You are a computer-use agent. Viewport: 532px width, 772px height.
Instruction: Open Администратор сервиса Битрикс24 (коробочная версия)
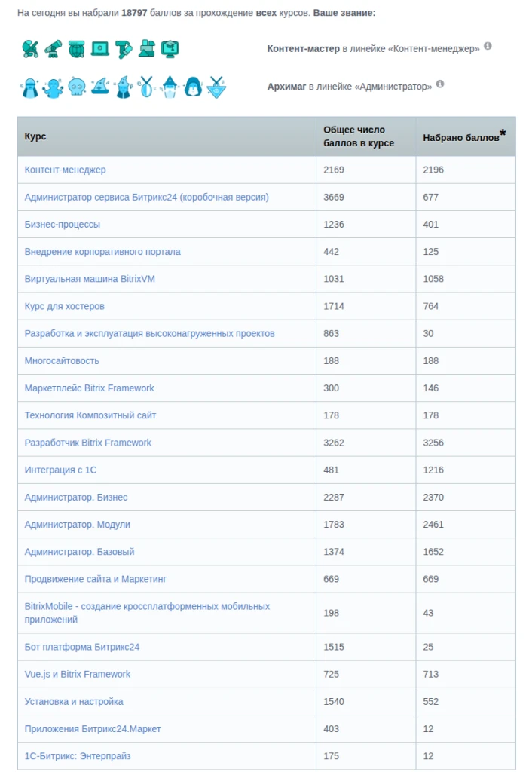click(x=147, y=197)
